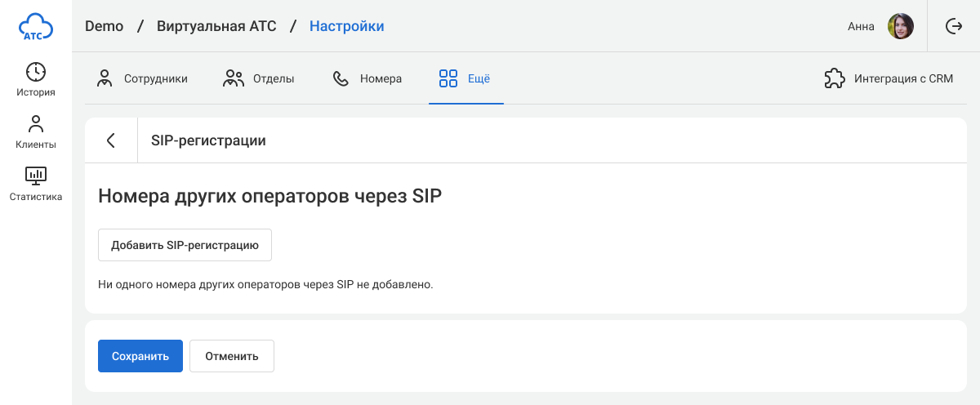Click the user name Анна

[861, 26]
